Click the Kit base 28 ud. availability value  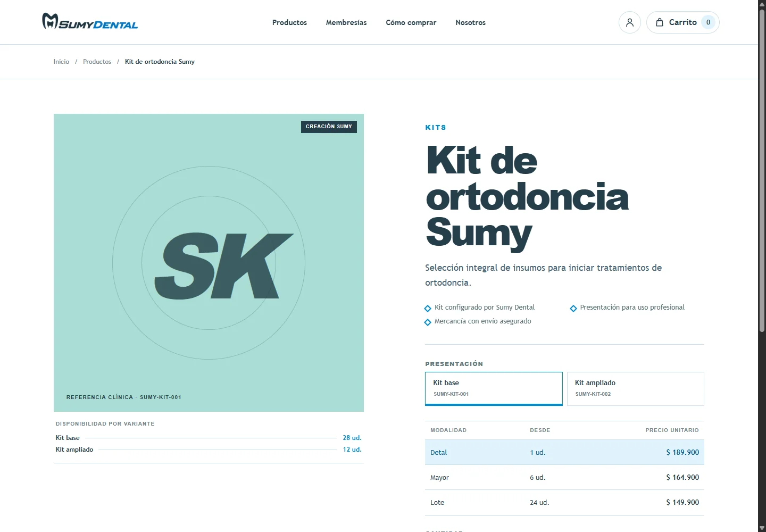point(352,438)
